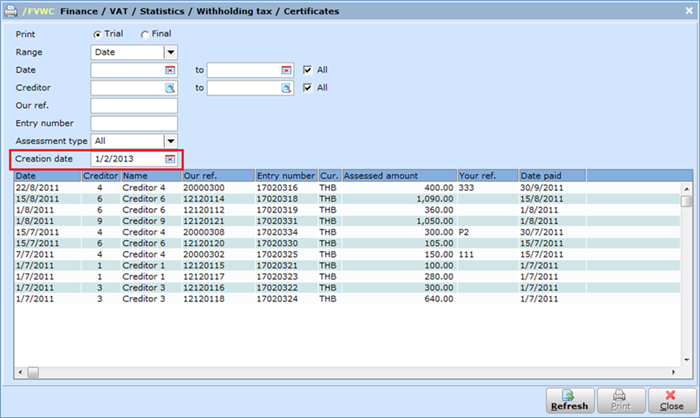The width and height of the screenshot is (700, 418).
Task: Open calendar for Date to field
Action: pyautogui.click(x=286, y=70)
